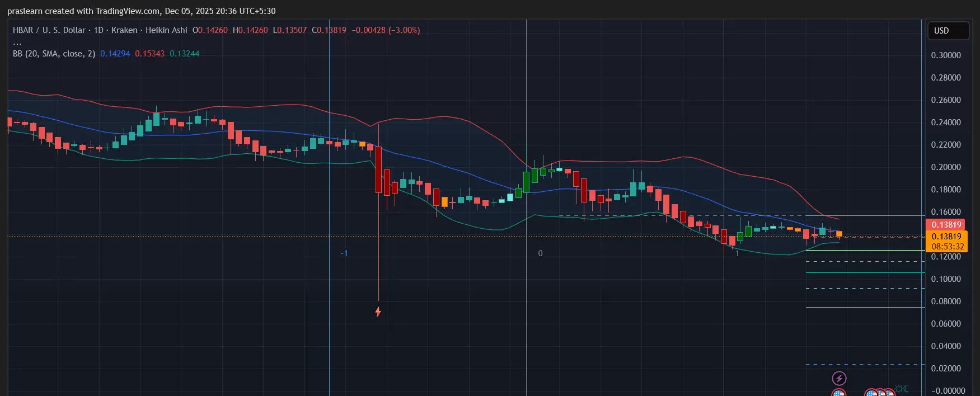Click the 0.08000 price axis label
980x396 pixels.
(x=946, y=301)
